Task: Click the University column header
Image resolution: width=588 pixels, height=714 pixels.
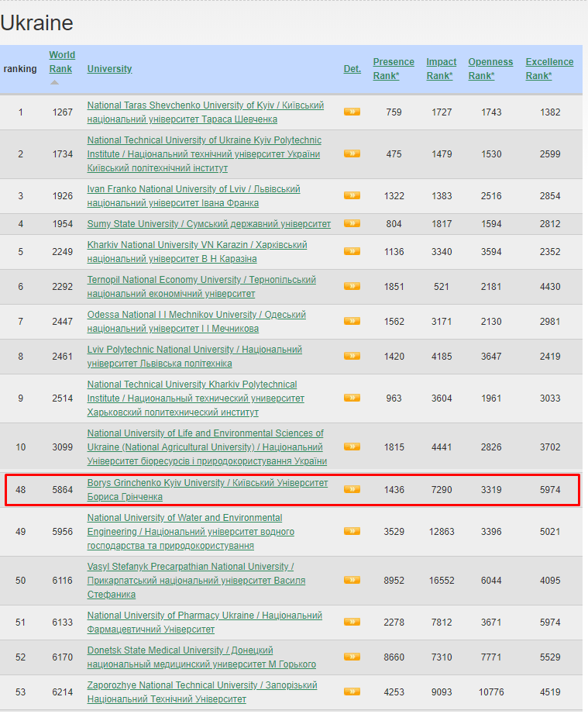Action: coord(109,69)
